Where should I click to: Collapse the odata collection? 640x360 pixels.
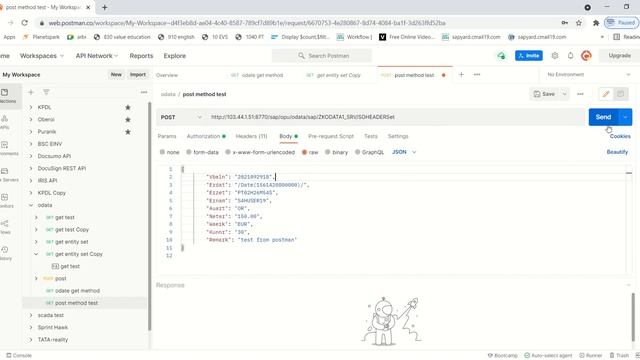31,205
